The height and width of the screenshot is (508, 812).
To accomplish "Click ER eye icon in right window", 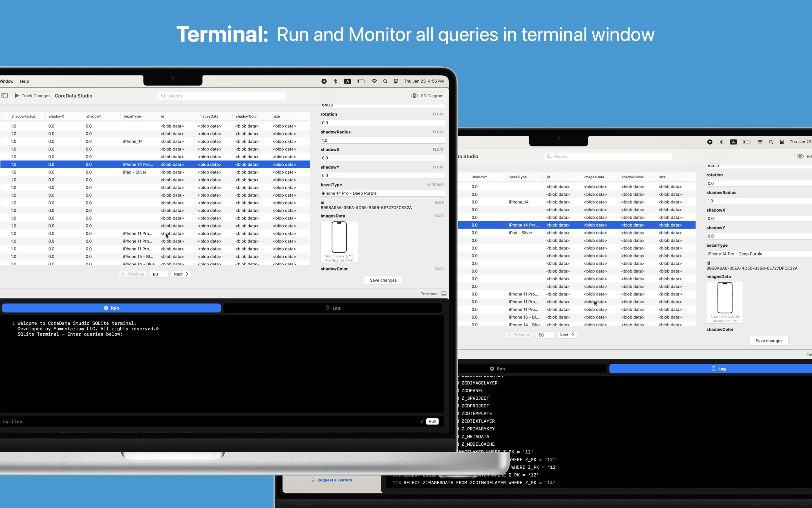I will click(800, 157).
